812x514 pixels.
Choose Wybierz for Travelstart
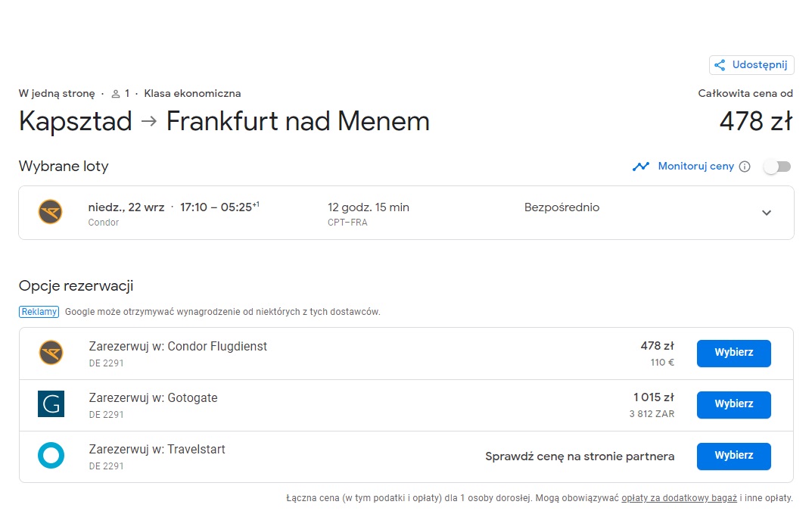[734, 456]
